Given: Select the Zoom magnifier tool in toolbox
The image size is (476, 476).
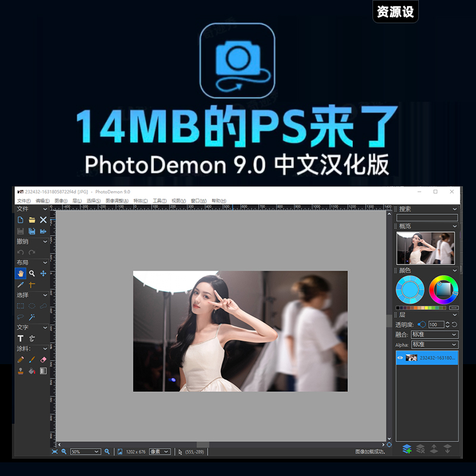Looking at the screenshot, I should pyautogui.click(x=32, y=274).
